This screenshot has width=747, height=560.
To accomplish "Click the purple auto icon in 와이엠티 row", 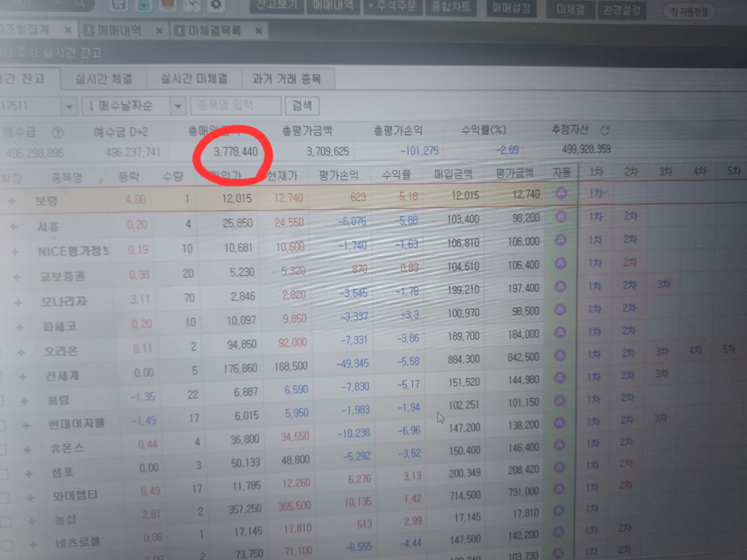I will click(560, 492).
